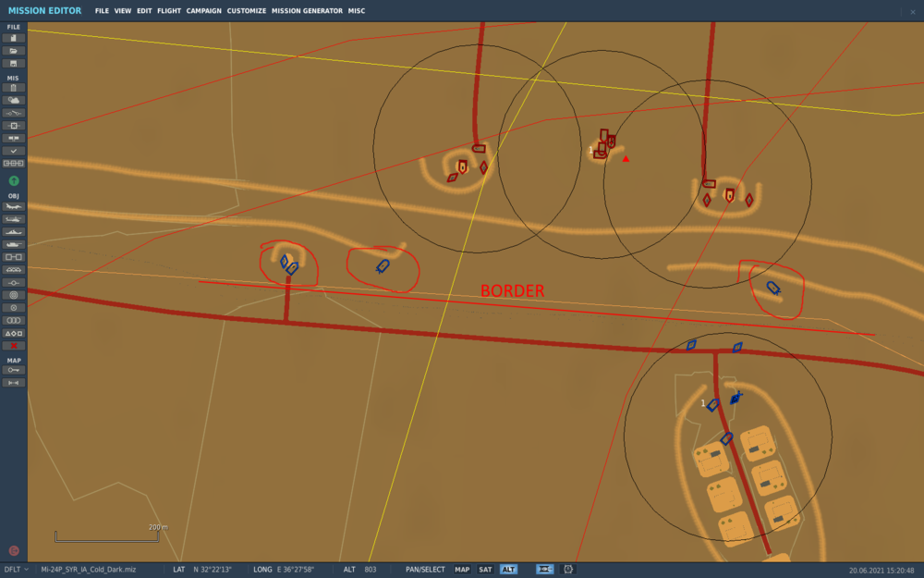Screen dimensions: 924x578
Task: Open the CAMPAIGN menu
Action: tap(204, 10)
